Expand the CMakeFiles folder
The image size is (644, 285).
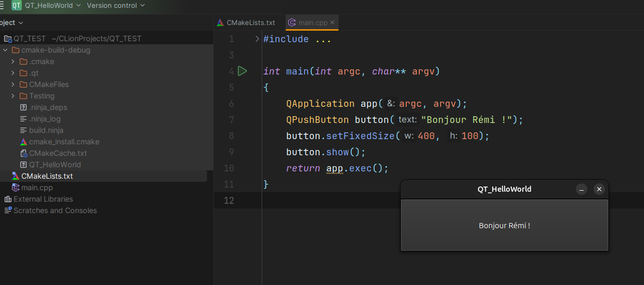pos(13,84)
